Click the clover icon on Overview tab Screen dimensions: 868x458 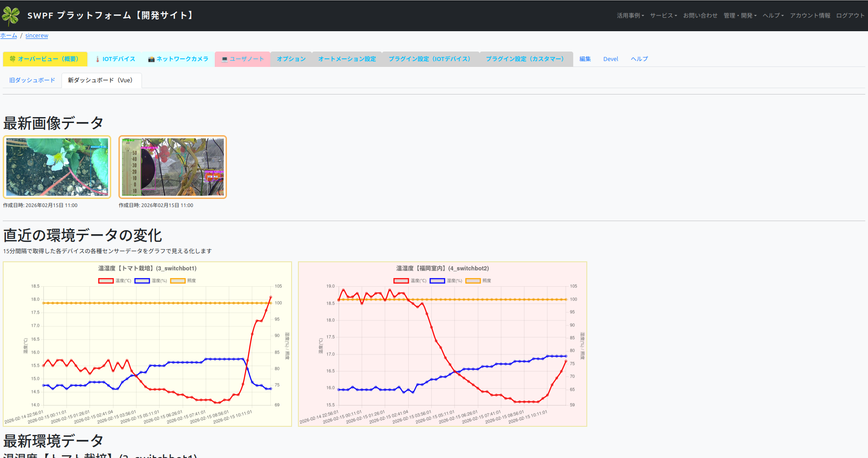[13, 59]
